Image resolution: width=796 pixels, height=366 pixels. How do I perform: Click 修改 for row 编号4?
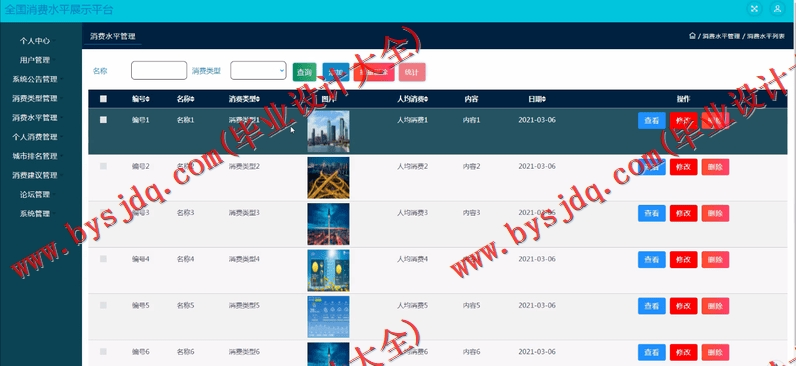click(684, 260)
